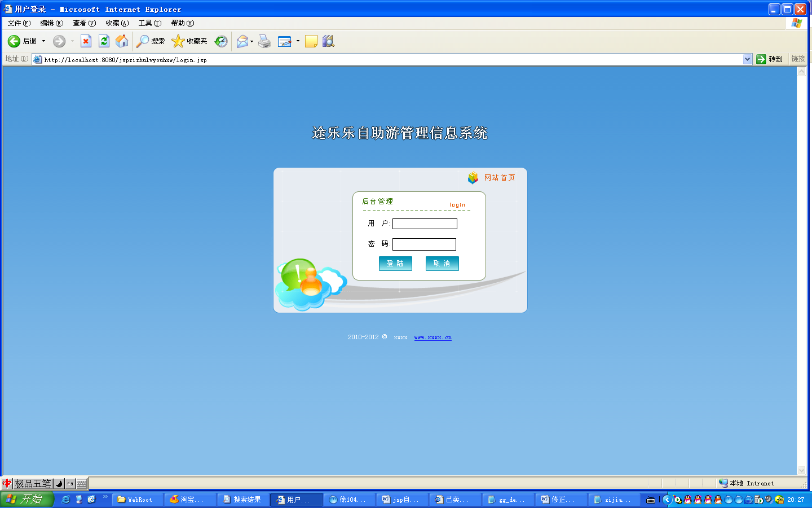Click the Mail envelope icon
Viewport: 812px width, 508px height.
pos(242,41)
